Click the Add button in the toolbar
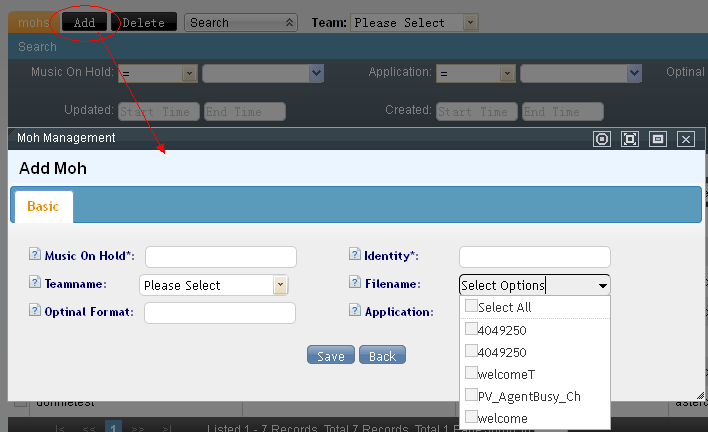 [84, 22]
